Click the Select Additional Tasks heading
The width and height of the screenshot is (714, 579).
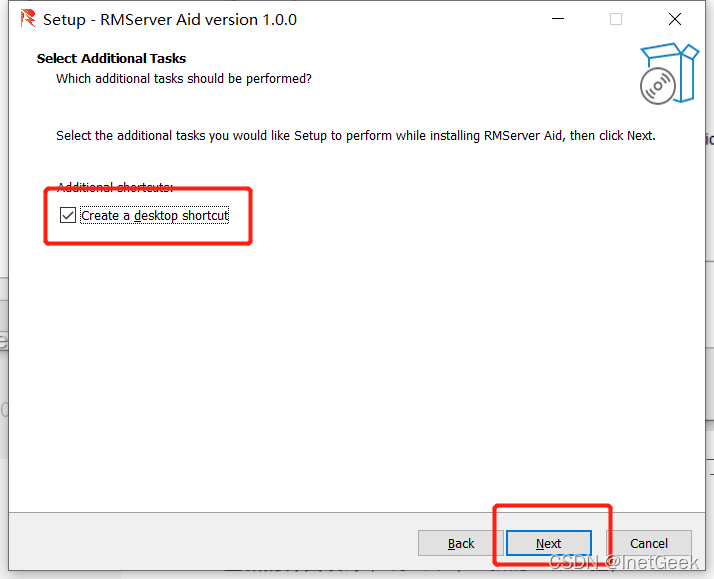pos(111,58)
